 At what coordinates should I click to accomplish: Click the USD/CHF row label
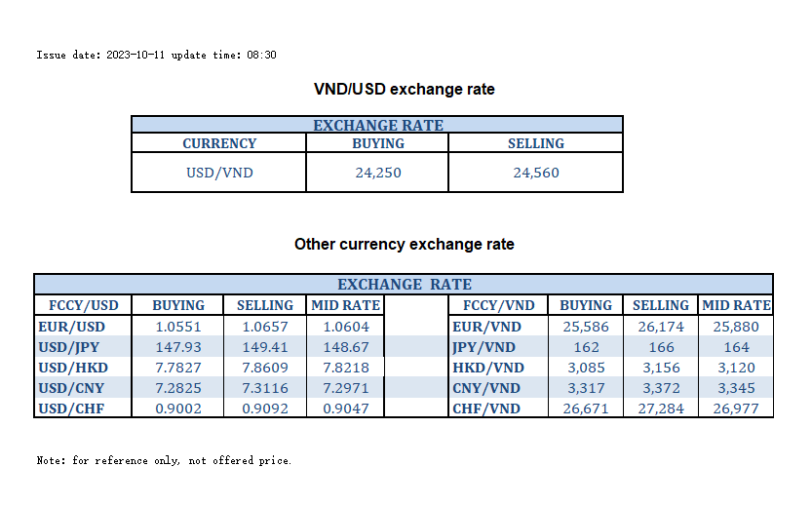(70, 409)
